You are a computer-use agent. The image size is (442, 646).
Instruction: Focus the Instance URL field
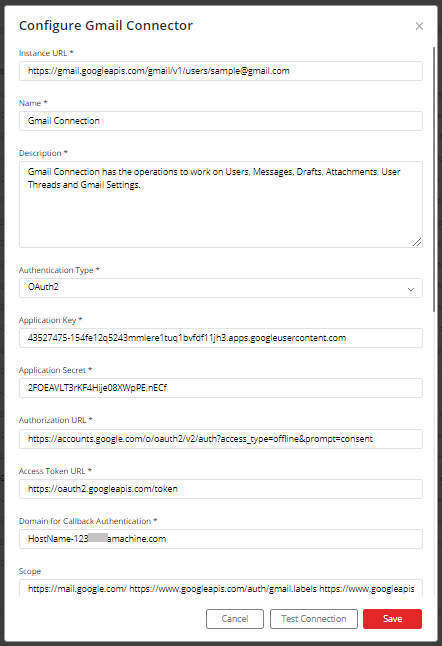(221, 71)
